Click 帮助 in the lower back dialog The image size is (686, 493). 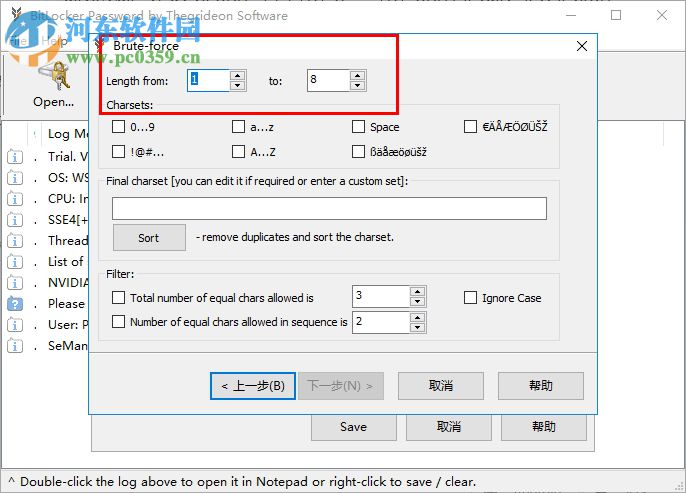pos(543,427)
